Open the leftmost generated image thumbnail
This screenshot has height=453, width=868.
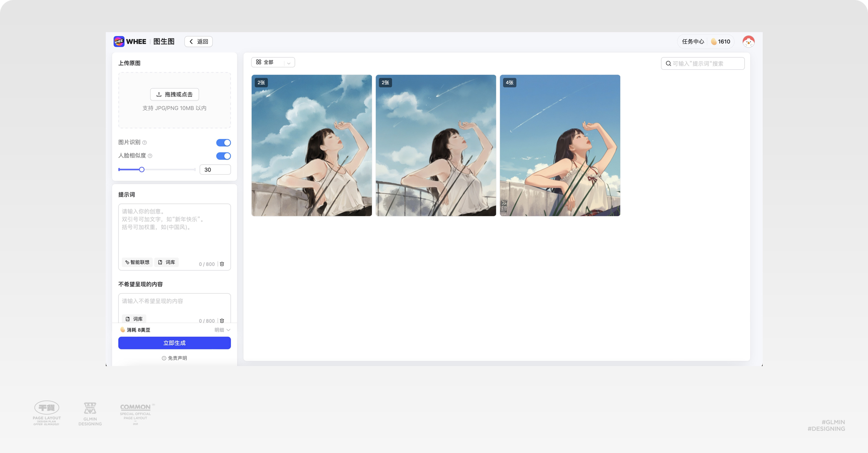(311, 145)
